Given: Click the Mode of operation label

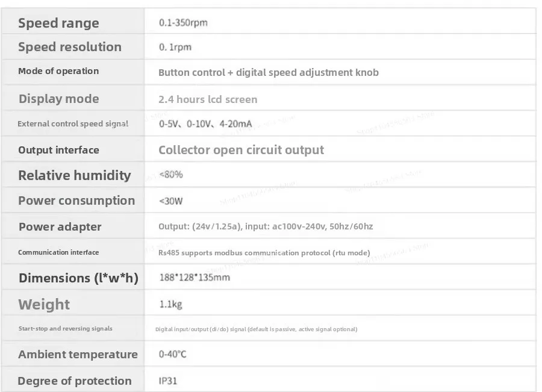Looking at the screenshot, I should point(58,71).
